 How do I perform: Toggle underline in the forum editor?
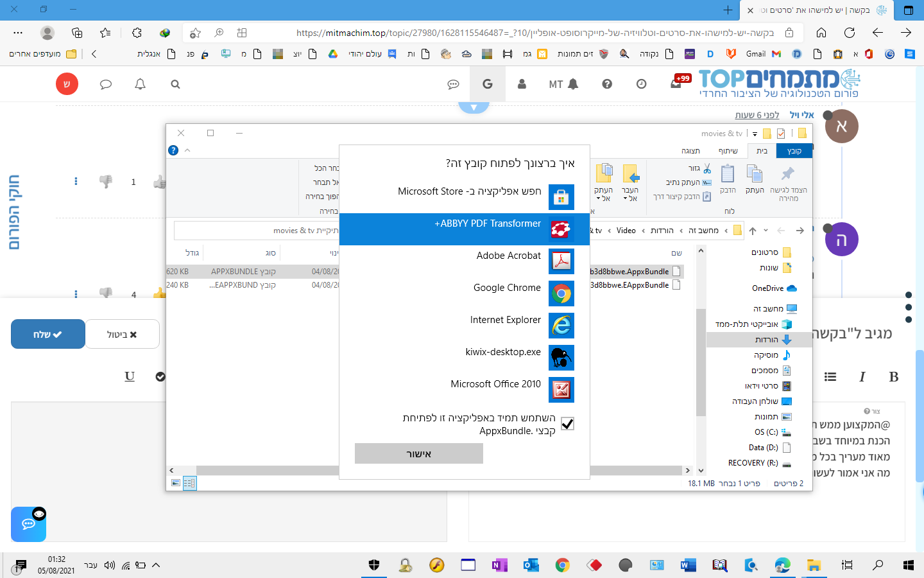(130, 376)
